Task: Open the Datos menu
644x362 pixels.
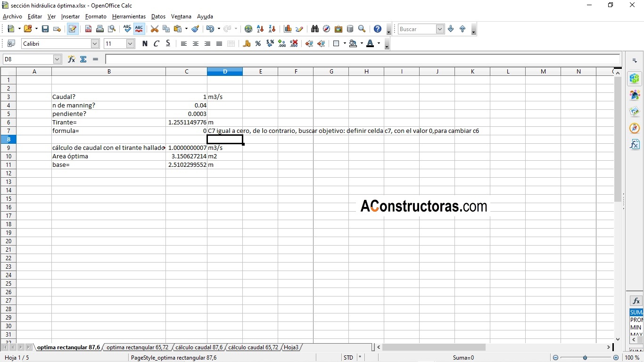Action: 158,16
